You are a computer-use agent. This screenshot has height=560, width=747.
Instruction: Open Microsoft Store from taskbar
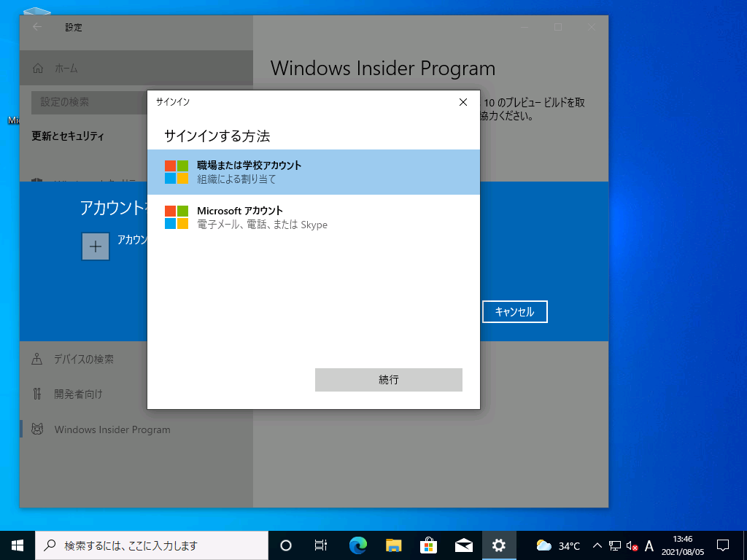[x=429, y=545]
